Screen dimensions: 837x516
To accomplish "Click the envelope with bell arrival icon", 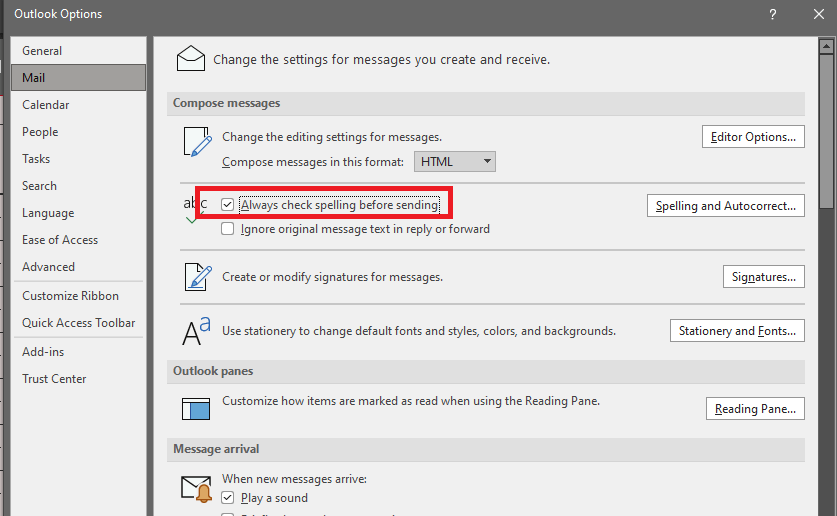I will pos(196,489).
